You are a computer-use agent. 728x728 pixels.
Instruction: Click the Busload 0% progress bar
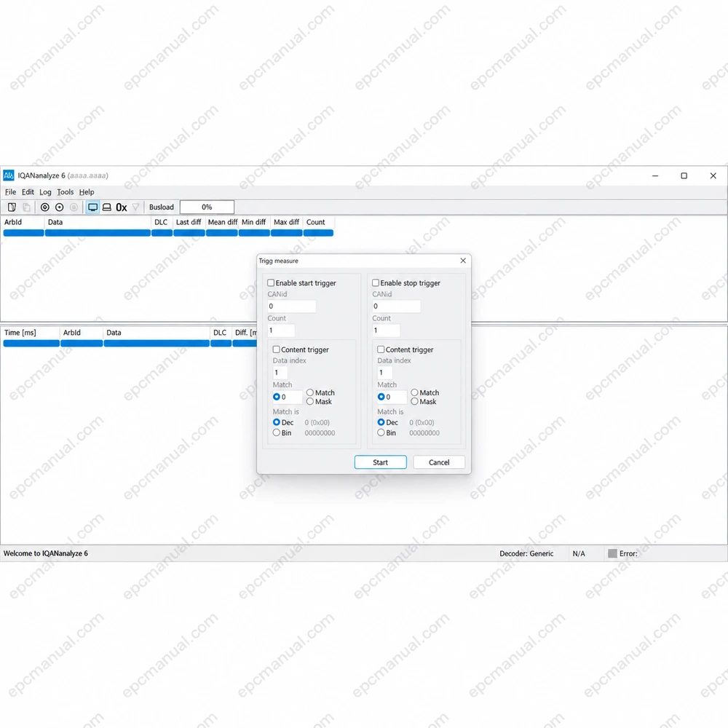click(207, 207)
